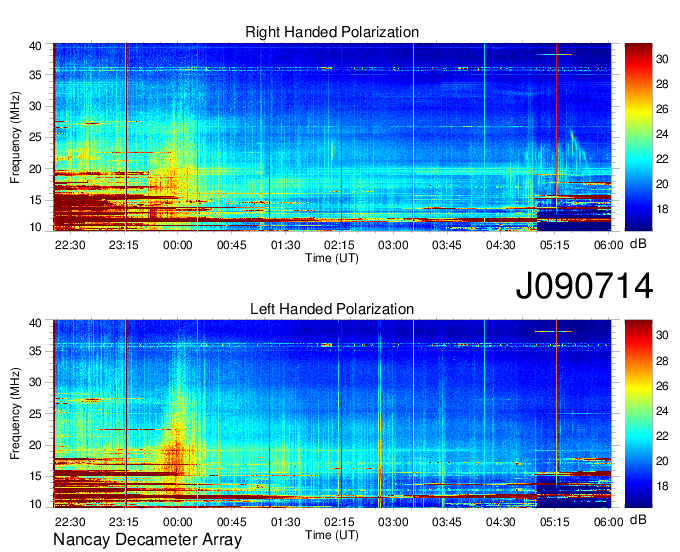680x552 pixels.
Task: Click the bottom colorbar gradient
Action: [x=638, y=414]
